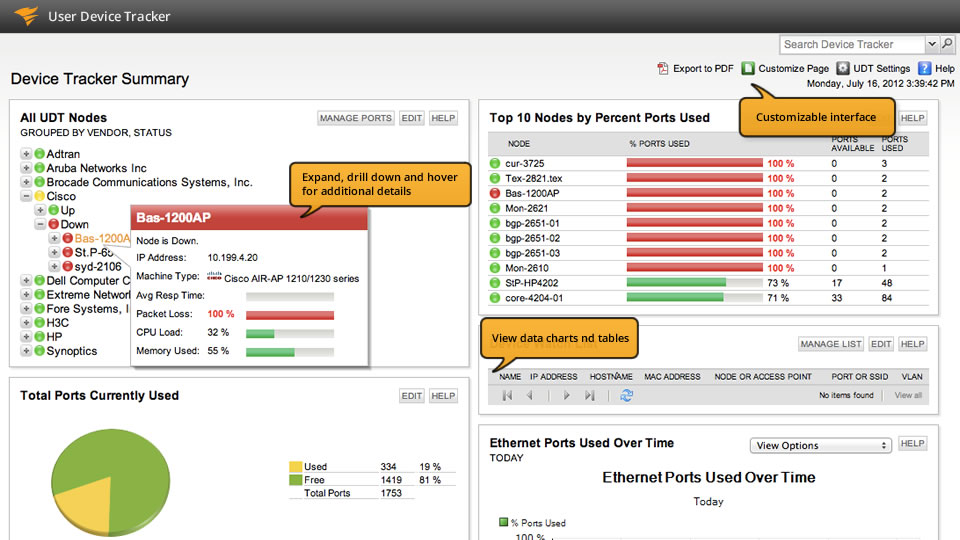Click the green status icon for Adtran
960x540 pixels.
click(x=39, y=154)
